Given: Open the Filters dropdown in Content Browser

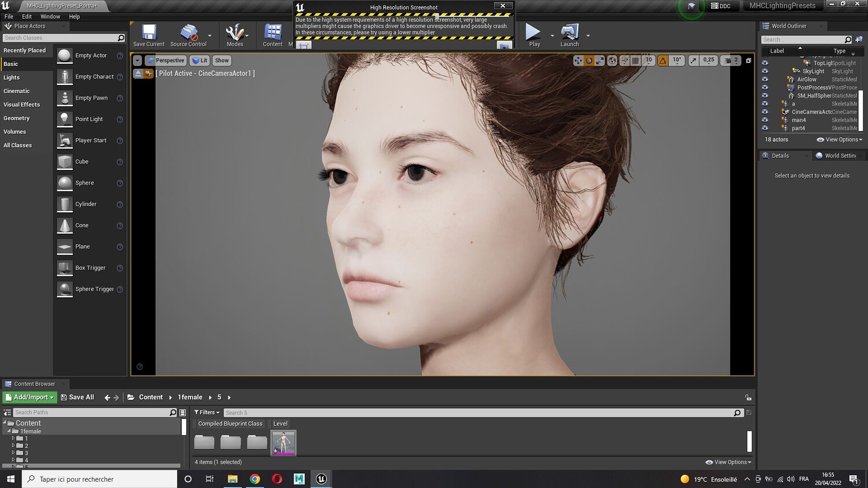Looking at the screenshot, I should 207,412.
